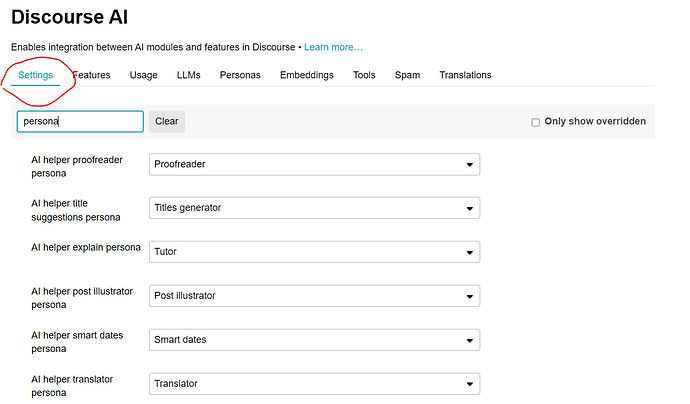Select the AI helper translator persona label
This screenshot has height=404, width=690.
(72, 386)
